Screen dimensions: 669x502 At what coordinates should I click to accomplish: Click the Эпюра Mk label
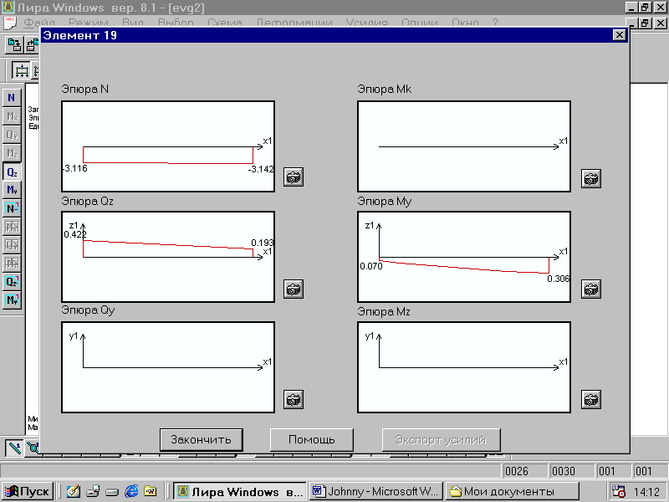[384, 89]
